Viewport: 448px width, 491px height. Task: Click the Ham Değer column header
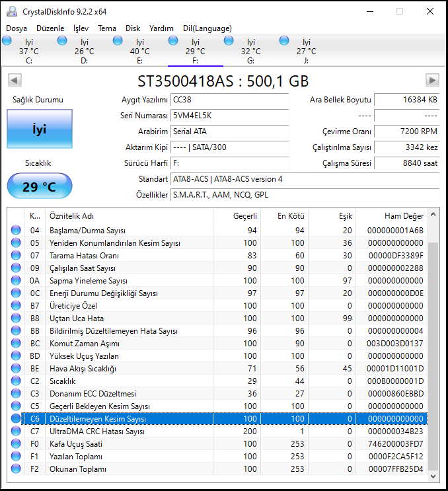(x=404, y=216)
